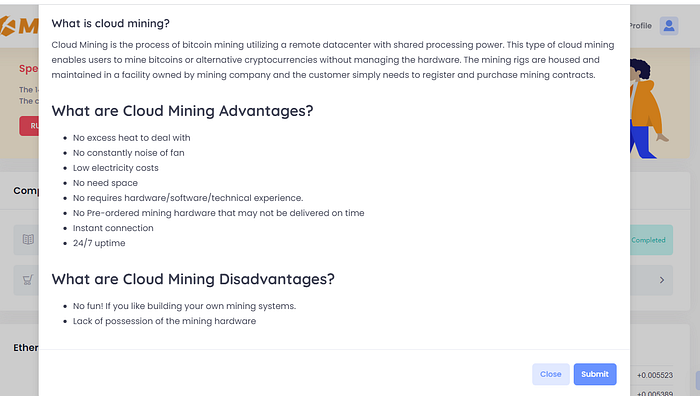Submit the cloud mining dialog

coord(595,374)
